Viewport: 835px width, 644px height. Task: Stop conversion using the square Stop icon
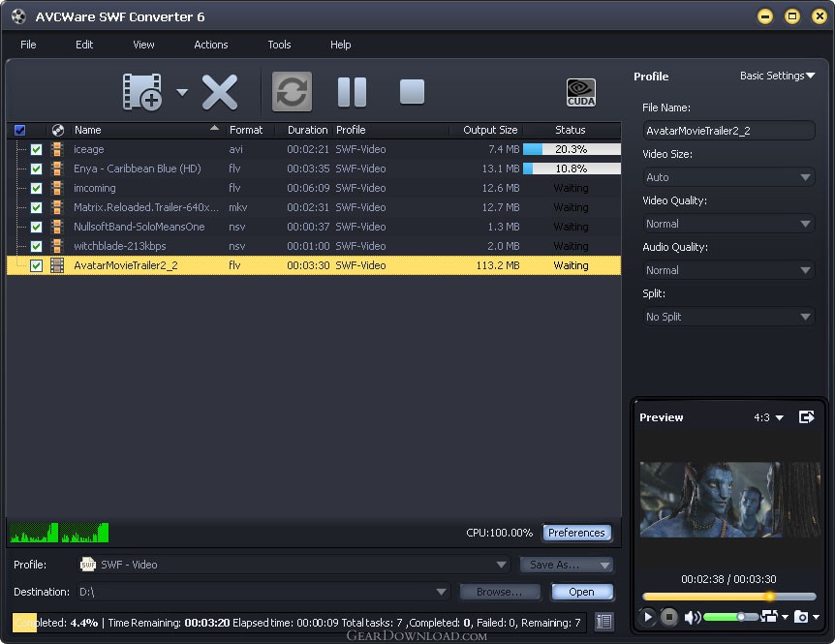coord(413,92)
